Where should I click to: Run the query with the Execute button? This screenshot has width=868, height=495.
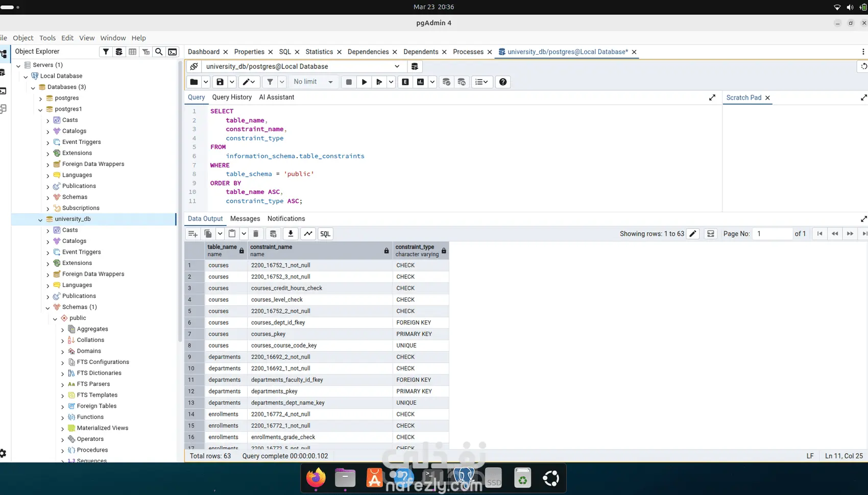point(364,82)
